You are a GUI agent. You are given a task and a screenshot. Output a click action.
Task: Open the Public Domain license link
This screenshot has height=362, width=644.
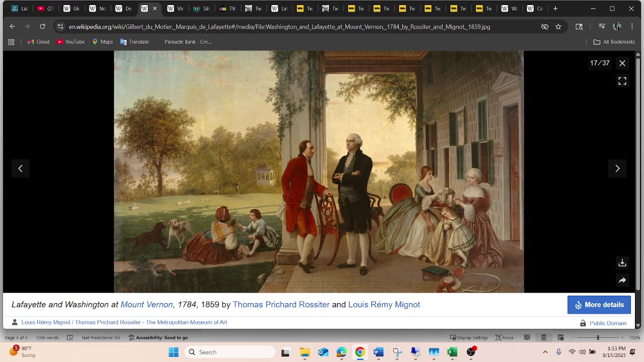pos(608,323)
